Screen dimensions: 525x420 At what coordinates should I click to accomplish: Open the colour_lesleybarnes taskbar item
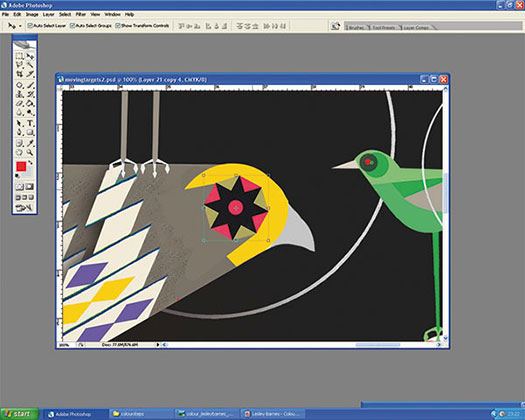coord(206,414)
